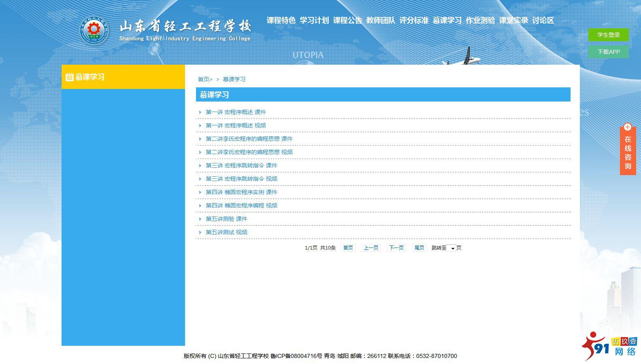Open 第五讲测验 课件 link
This screenshot has width=641, height=364.
click(226, 219)
